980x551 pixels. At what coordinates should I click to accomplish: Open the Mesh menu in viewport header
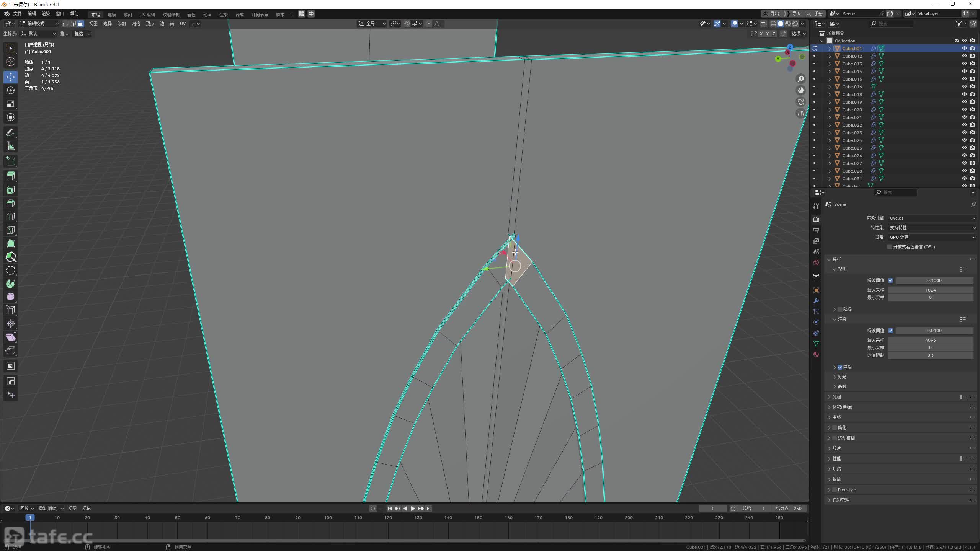136,24
